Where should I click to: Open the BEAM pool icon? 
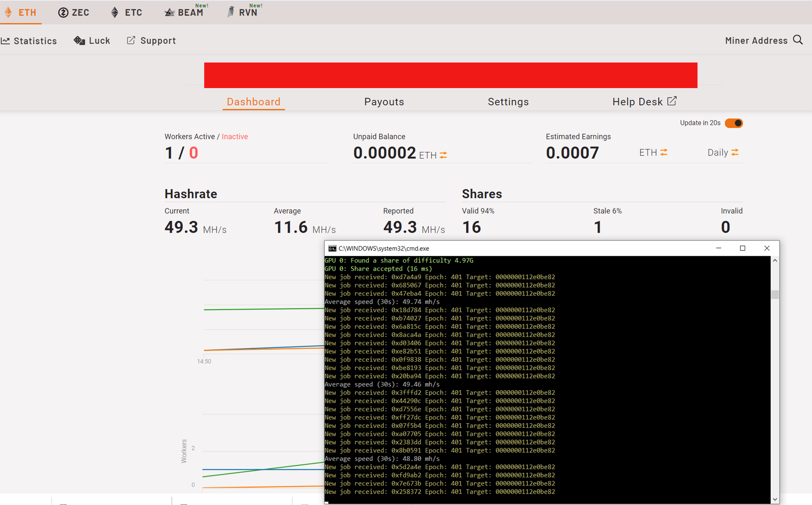169,13
